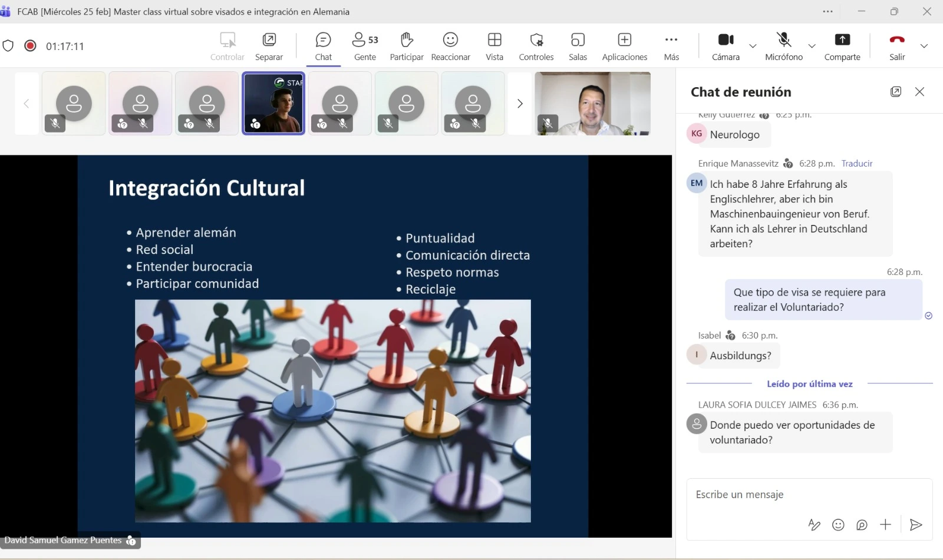
Task: Open Aplicaciones in the meeting toolbar
Action: (624, 46)
